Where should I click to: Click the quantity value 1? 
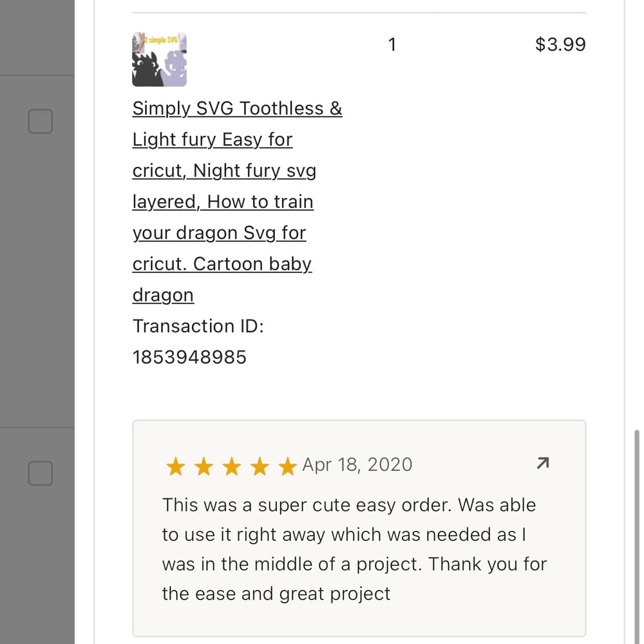pos(392,44)
